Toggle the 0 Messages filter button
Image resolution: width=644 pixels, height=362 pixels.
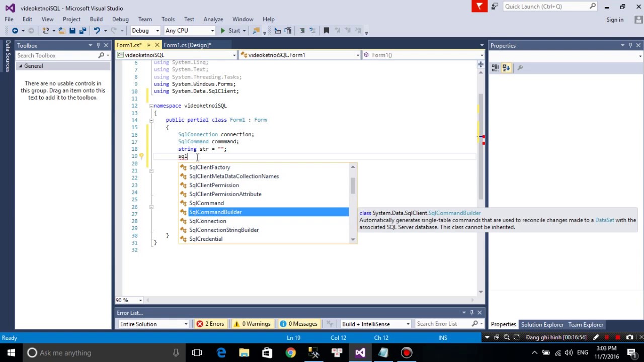tap(298, 324)
